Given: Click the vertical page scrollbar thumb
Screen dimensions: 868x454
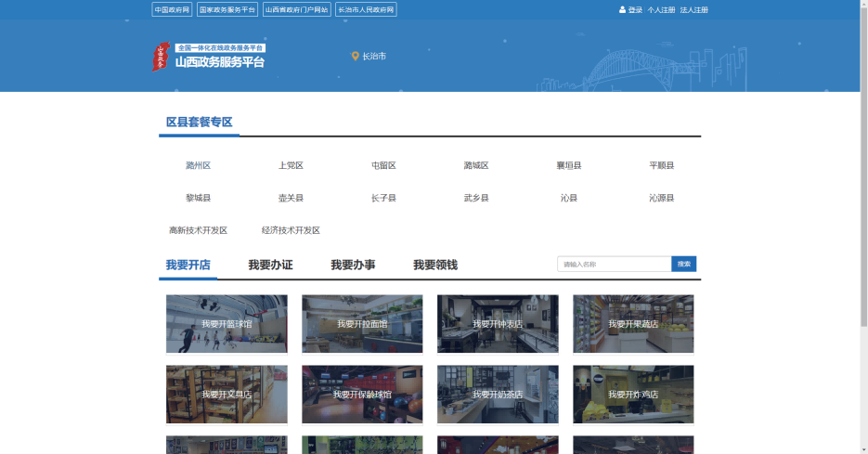Looking at the screenshot, I should click(863, 166).
